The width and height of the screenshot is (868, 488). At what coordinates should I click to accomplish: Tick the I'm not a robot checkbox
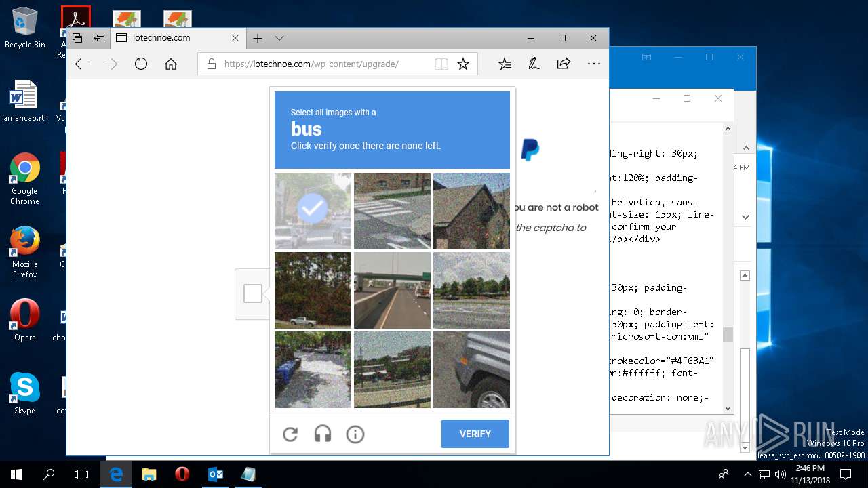click(253, 293)
